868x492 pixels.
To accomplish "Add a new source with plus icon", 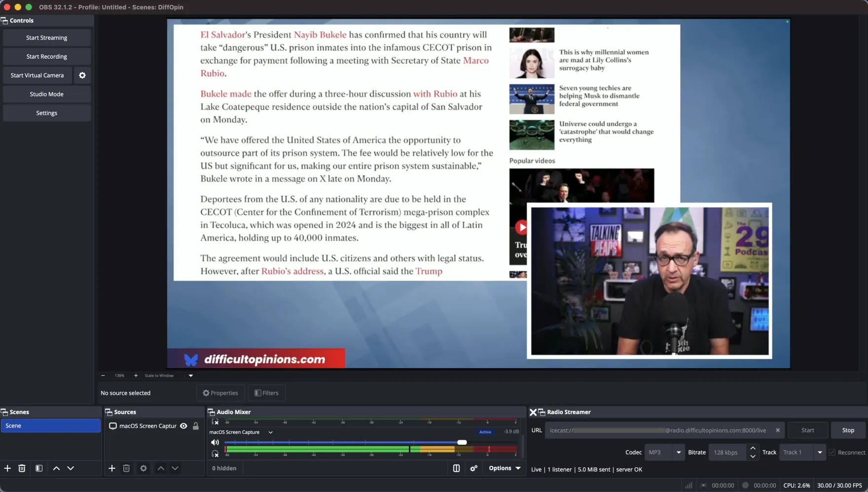I will point(112,468).
